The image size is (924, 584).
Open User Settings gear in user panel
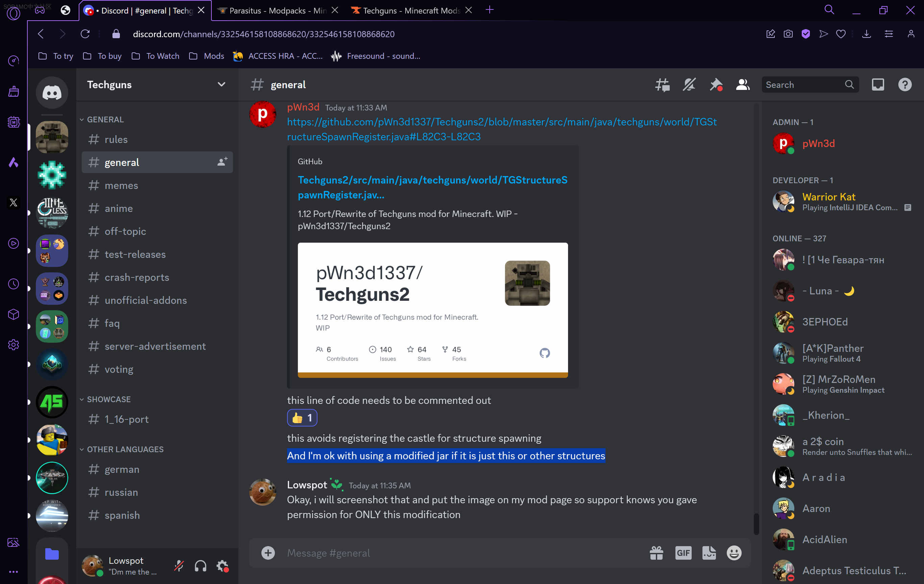point(223,566)
